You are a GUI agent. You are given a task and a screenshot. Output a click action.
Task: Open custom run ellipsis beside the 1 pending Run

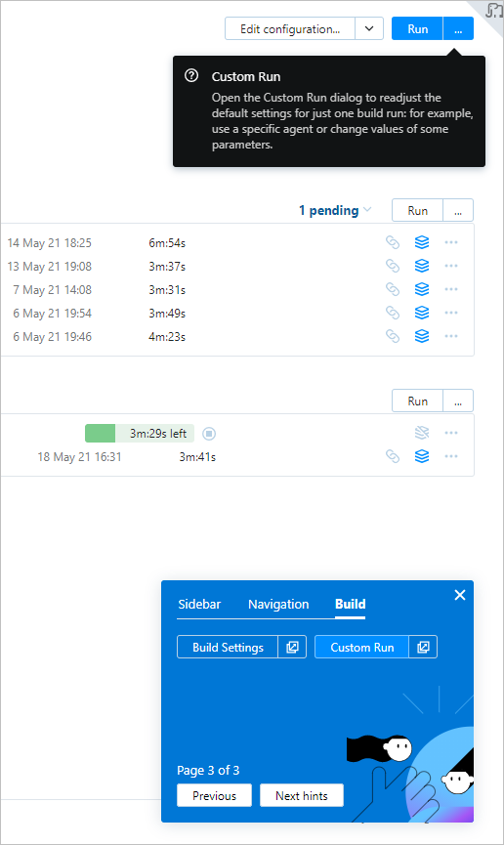(x=458, y=210)
